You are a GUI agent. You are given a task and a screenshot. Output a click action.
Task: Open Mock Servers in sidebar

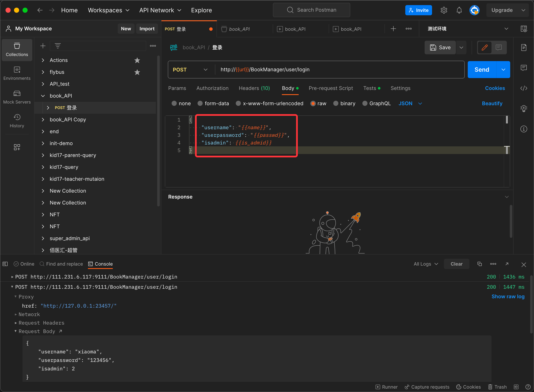(x=17, y=97)
